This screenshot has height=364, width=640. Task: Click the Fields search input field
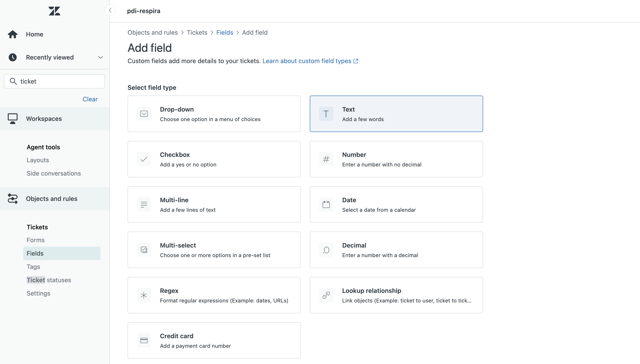click(x=54, y=81)
